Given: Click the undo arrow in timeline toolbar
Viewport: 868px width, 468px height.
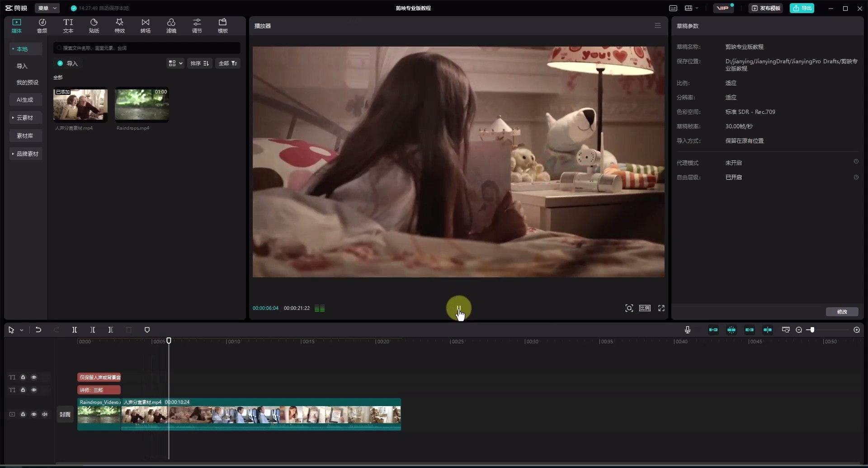Looking at the screenshot, I should coord(38,330).
